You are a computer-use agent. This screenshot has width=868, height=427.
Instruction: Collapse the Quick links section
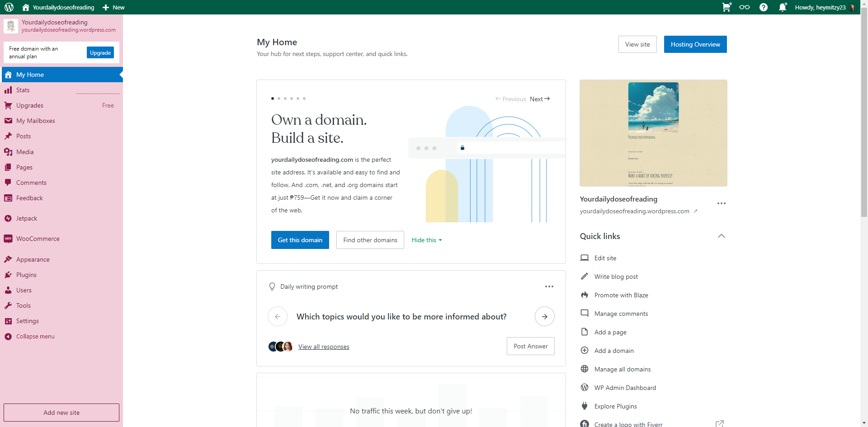722,236
